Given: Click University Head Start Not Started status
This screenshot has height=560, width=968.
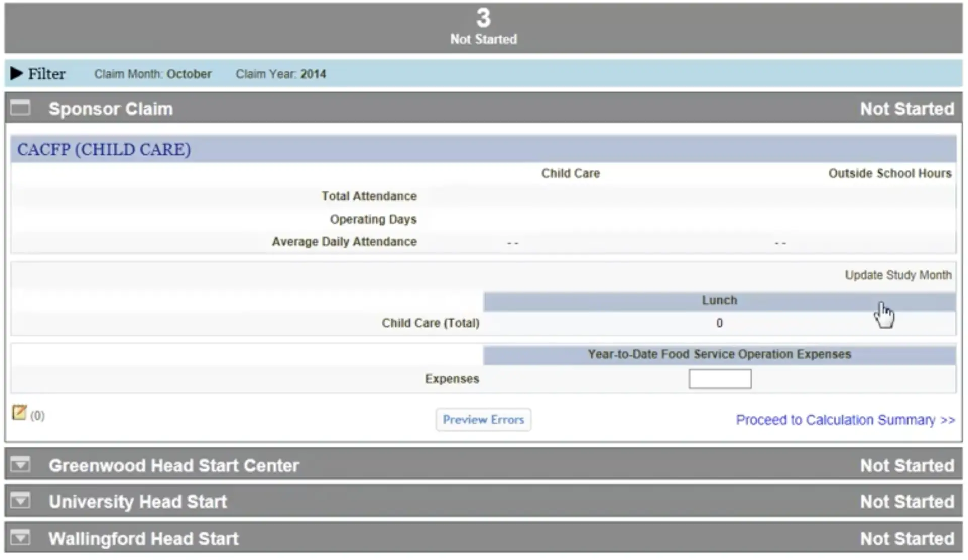Looking at the screenshot, I should pyautogui.click(x=907, y=502).
